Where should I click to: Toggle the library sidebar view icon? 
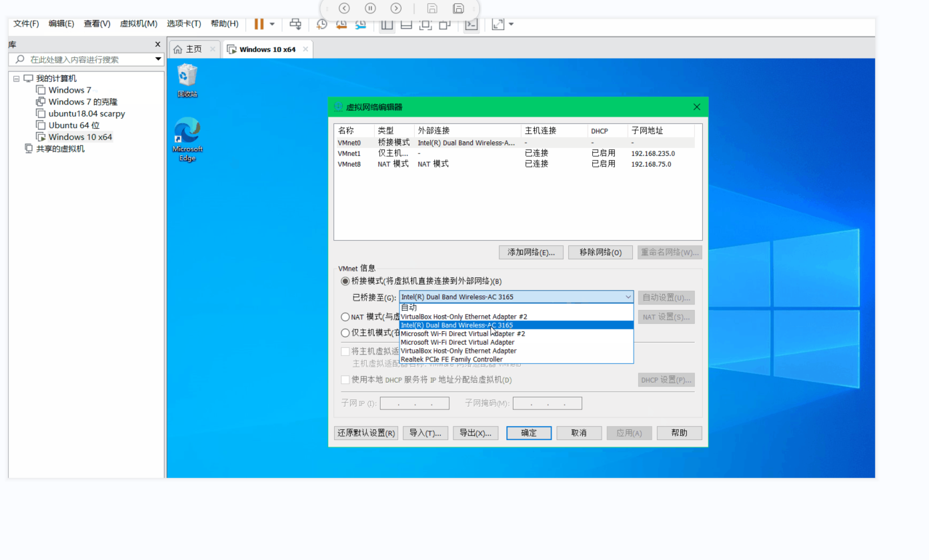pyautogui.click(x=387, y=25)
